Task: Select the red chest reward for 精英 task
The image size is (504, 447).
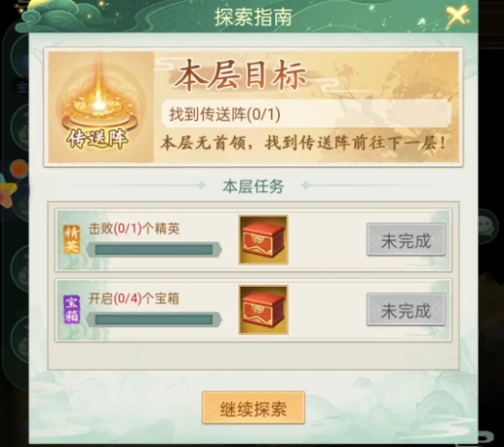Action: pyautogui.click(x=264, y=240)
